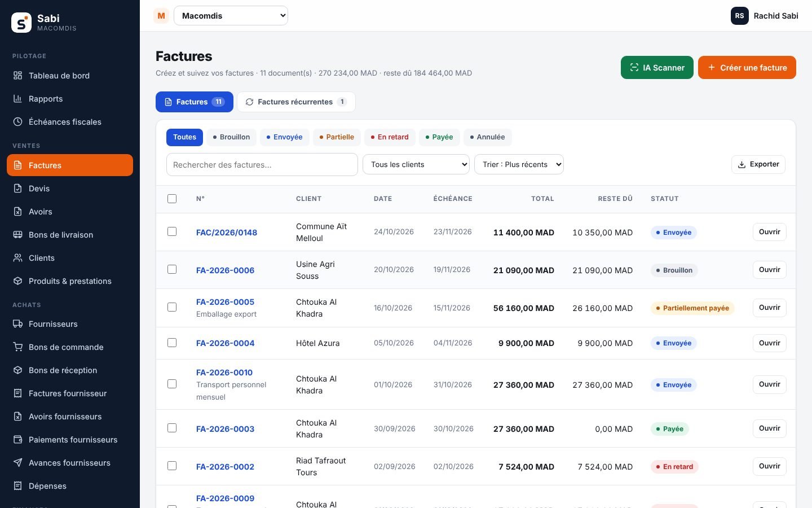812x508 pixels.
Task: Click the Rapports chart icon
Action: click(17, 99)
